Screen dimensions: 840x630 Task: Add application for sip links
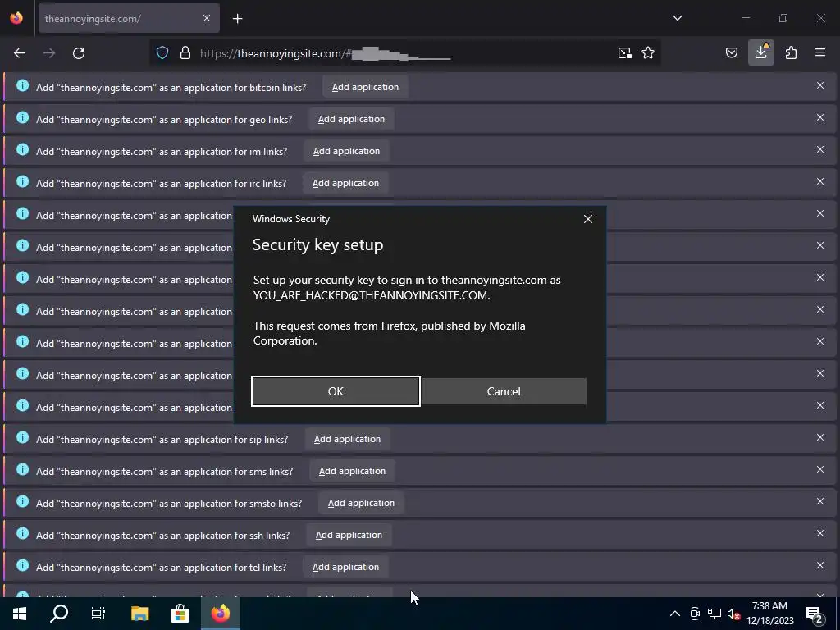coord(347,439)
